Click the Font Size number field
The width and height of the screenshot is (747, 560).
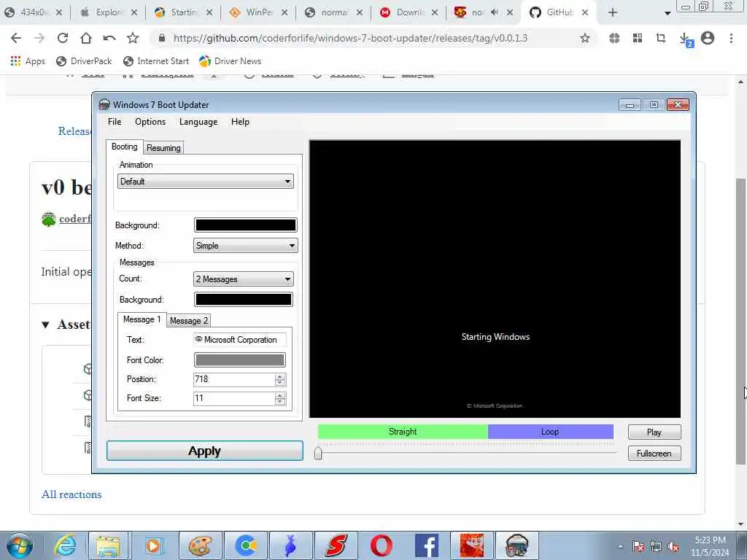point(234,398)
